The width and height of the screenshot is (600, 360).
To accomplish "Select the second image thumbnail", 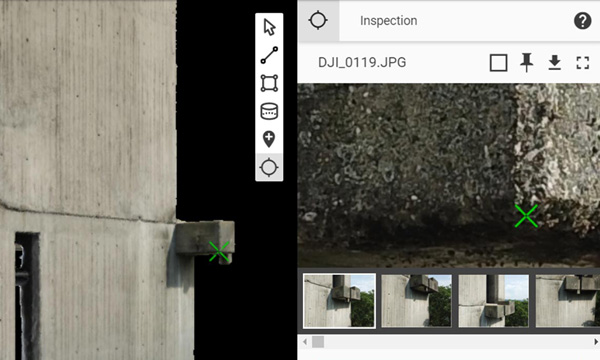I will pos(416,301).
